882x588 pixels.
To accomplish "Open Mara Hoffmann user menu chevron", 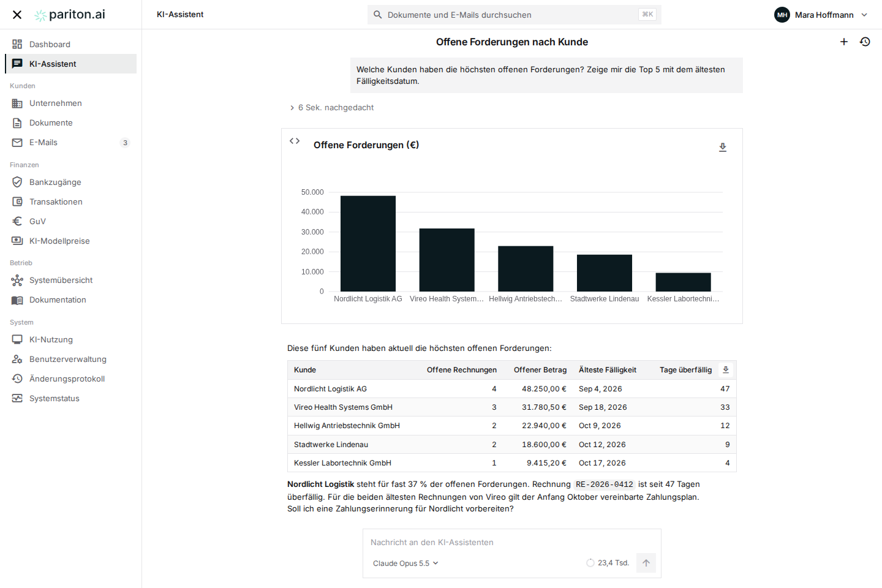I will 864,15.
